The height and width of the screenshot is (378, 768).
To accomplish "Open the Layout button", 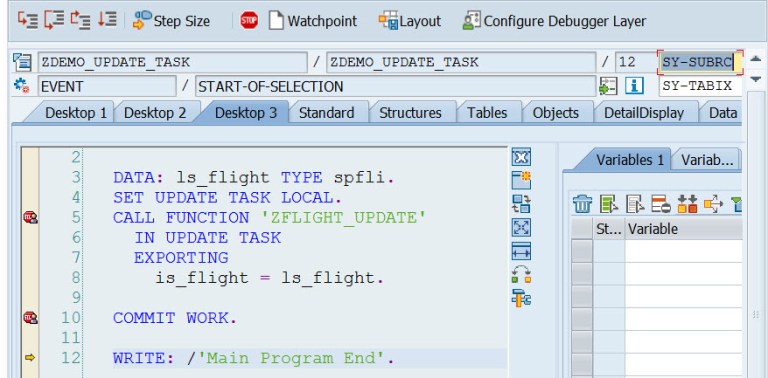I will pyautogui.click(x=409, y=21).
